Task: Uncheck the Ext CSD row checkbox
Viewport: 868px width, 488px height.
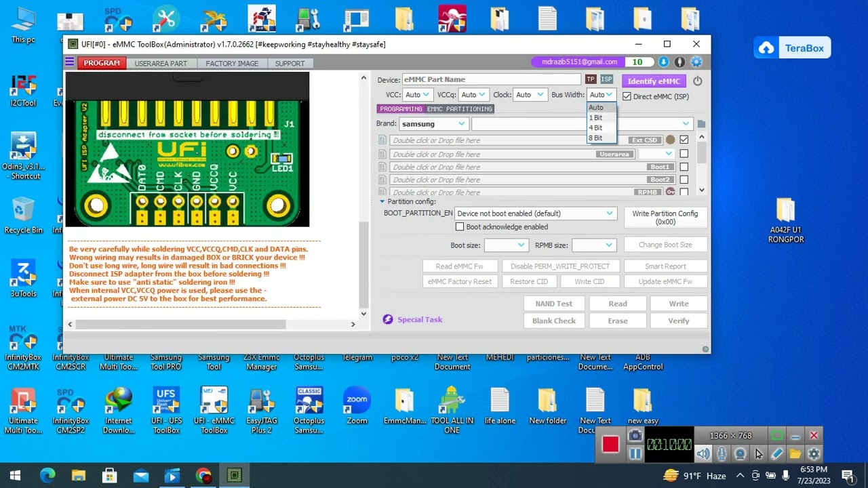Action: point(684,140)
